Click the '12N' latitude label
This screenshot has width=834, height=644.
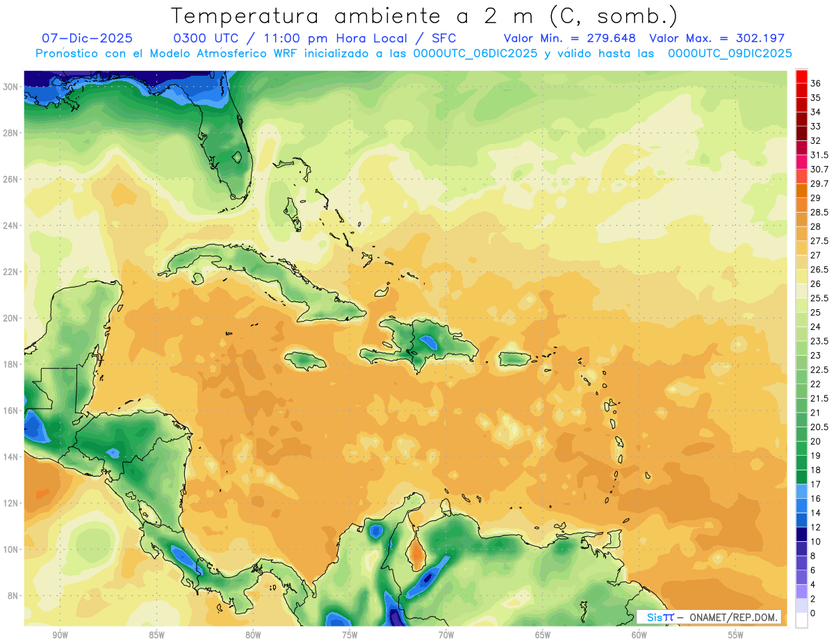tap(10, 503)
